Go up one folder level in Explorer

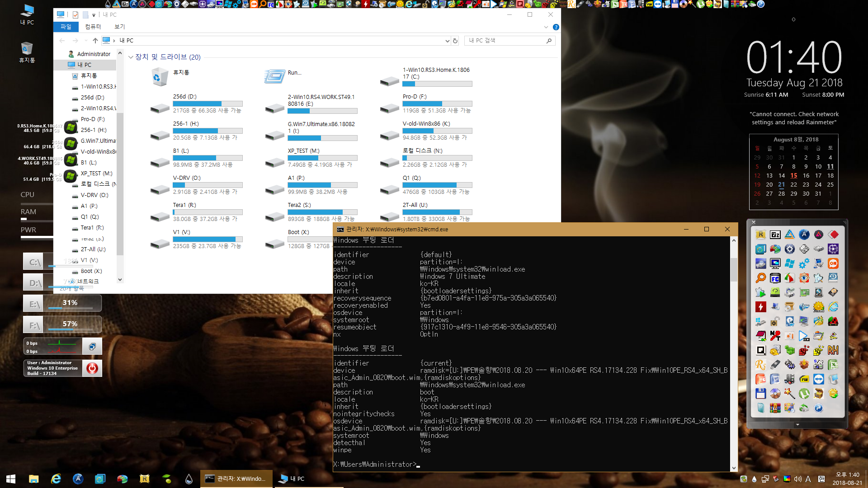tap(95, 41)
